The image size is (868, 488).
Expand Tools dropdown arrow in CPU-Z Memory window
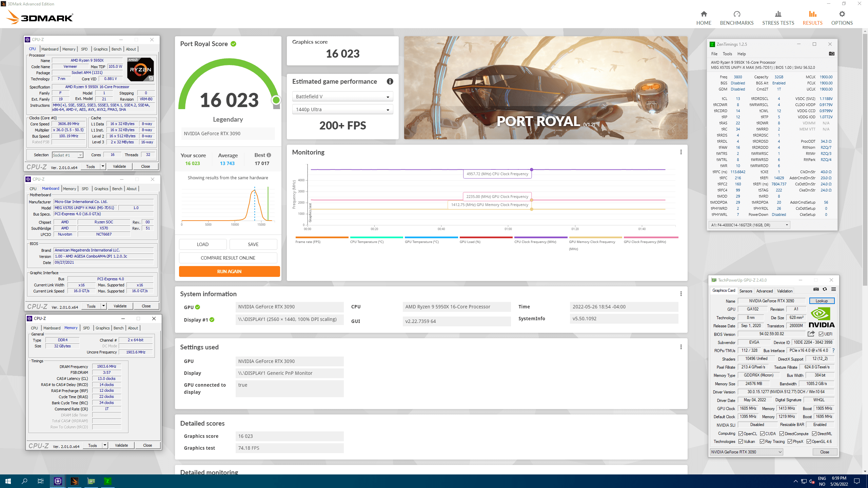[105, 445]
